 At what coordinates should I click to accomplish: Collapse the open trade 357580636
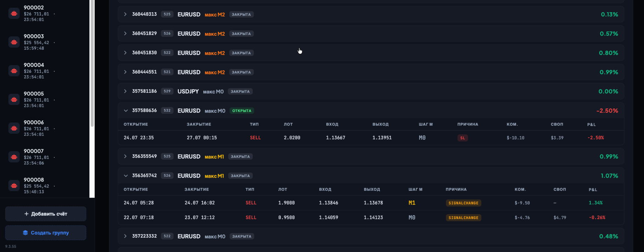click(x=126, y=111)
